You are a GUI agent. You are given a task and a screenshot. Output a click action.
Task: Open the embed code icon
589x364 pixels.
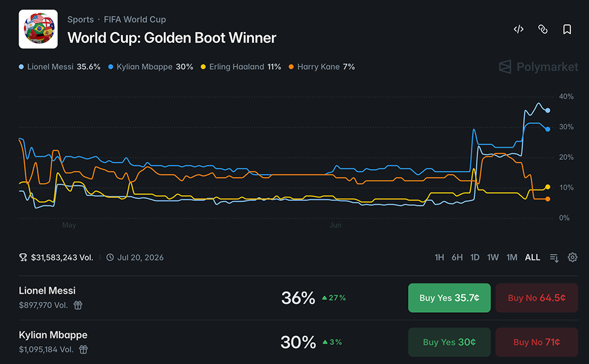519,29
